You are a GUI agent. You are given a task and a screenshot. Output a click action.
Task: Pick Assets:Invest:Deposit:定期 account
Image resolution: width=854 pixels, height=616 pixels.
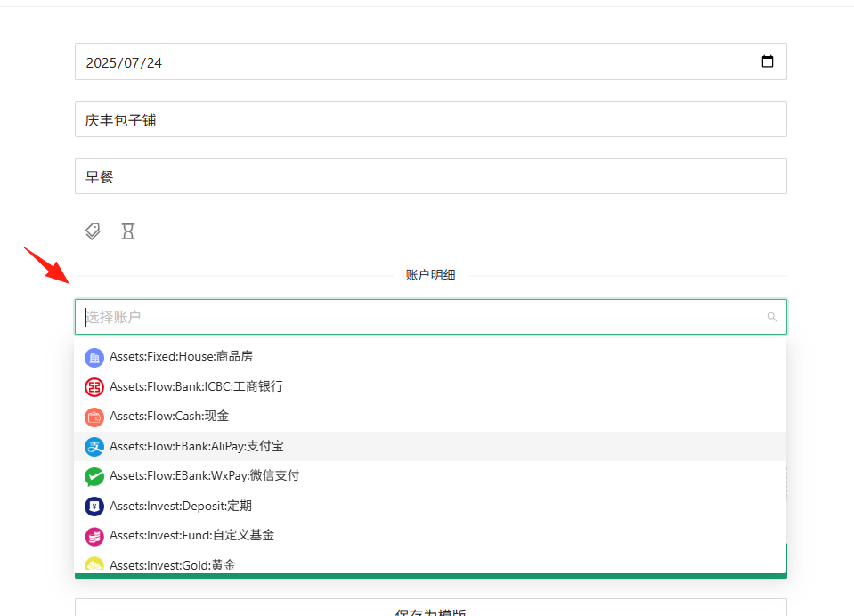click(430, 506)
